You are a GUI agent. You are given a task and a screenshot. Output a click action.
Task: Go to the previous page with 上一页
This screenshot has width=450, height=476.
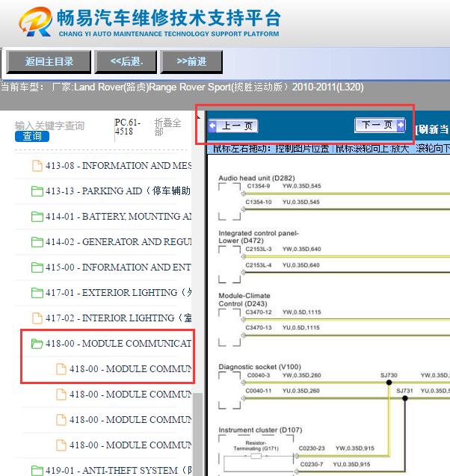coord(233,126)
